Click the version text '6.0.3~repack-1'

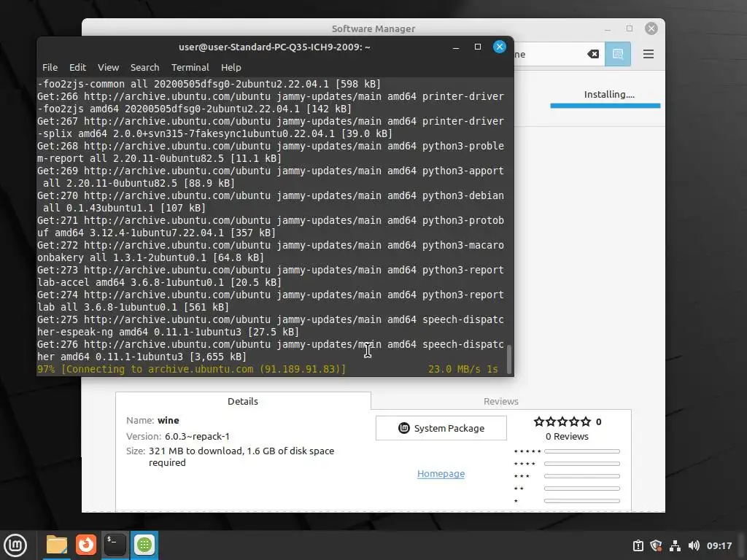[x=197, y=436]
